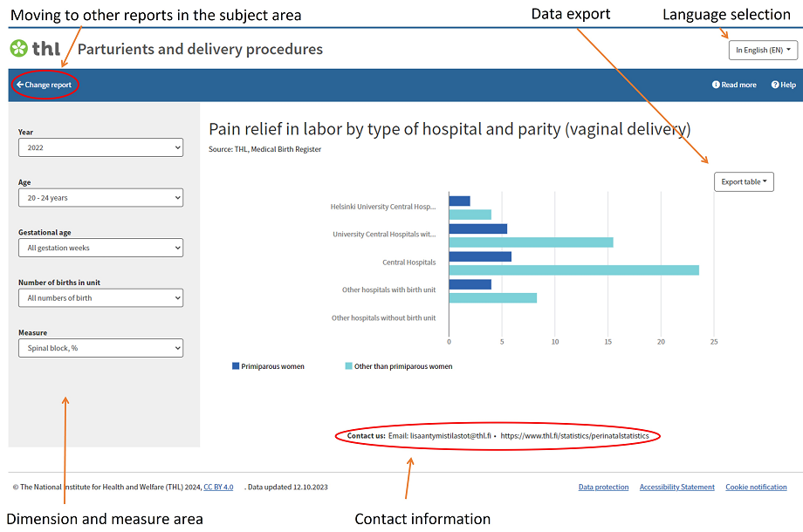Click the info icon beside Read more
This screenshot has height=532, width=803.
click(x=716, y=85)
